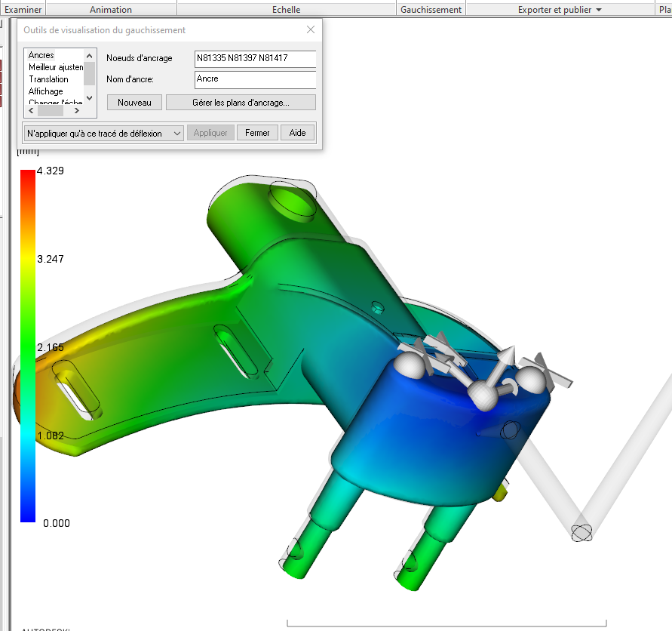Select Affichage in the tools list

(x=45, y=91)
